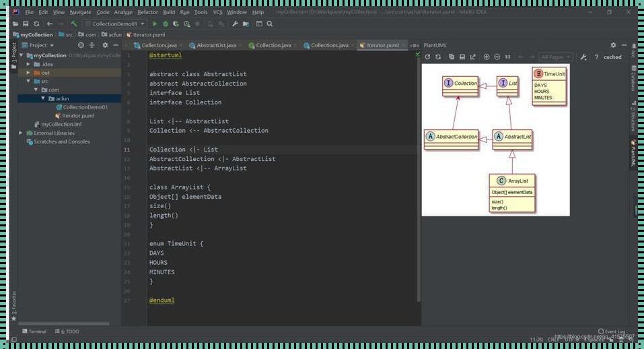Select Scratches and Consoles node
Screen dimensions: 644x349
click(x=58, y=141)
